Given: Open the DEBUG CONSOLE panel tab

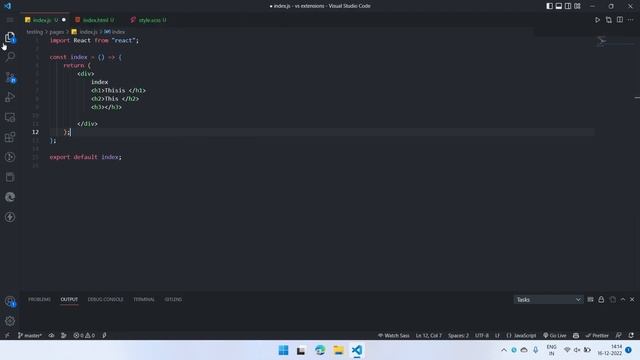Looking at the screenshot, I should 105,300.
